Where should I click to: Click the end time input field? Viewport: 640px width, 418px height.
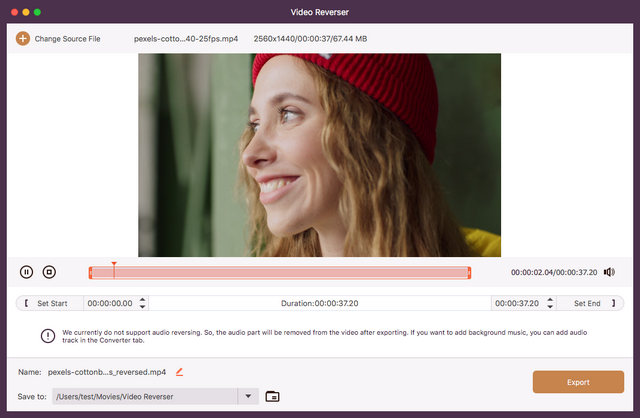click(517, 303)
